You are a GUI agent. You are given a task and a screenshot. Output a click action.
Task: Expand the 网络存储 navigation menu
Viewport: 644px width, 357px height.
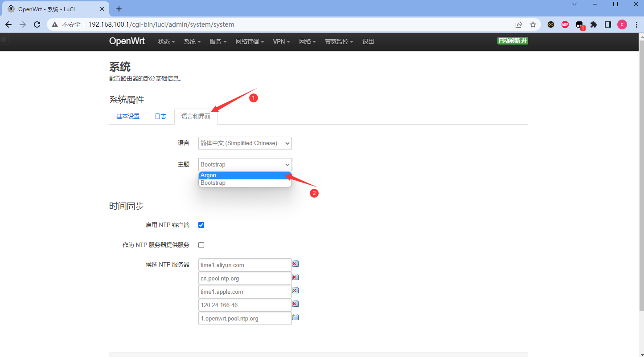[x=250, y=41]
